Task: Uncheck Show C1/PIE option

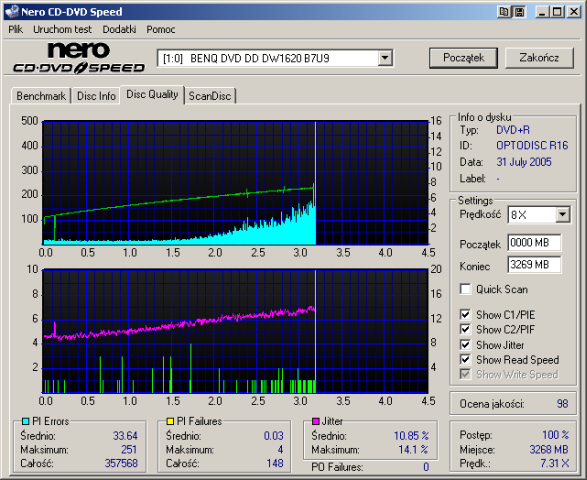Action: coord(465,315)
